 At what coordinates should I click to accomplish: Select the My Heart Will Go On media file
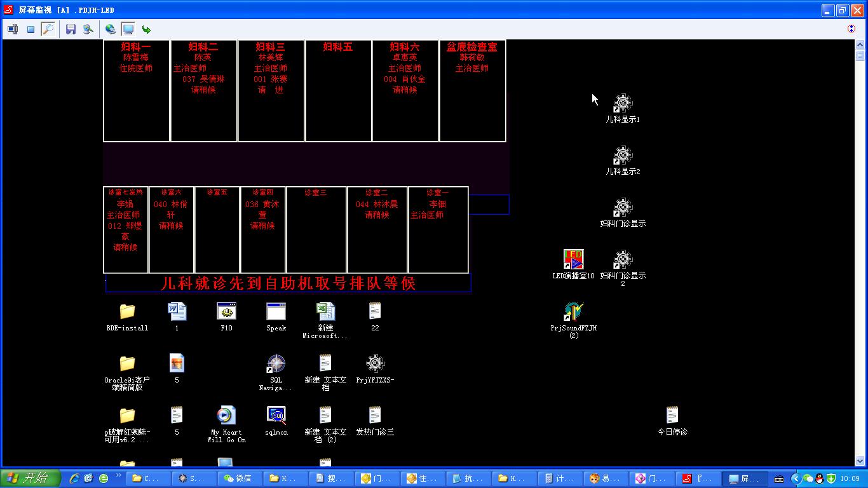[226, 424]
